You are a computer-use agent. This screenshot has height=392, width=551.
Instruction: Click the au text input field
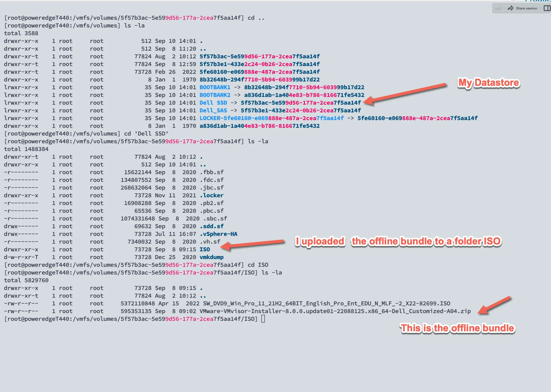498,8
